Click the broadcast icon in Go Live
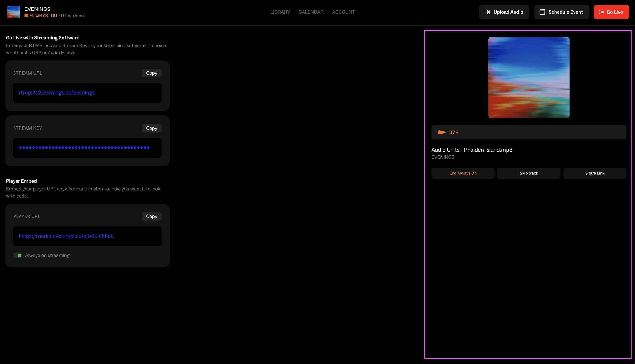 601,12
